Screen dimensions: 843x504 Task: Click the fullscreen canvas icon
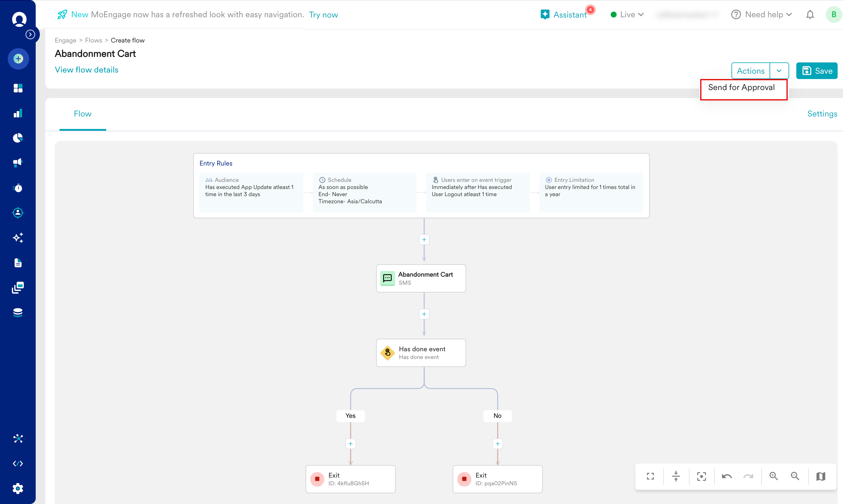tap(650, 476)
